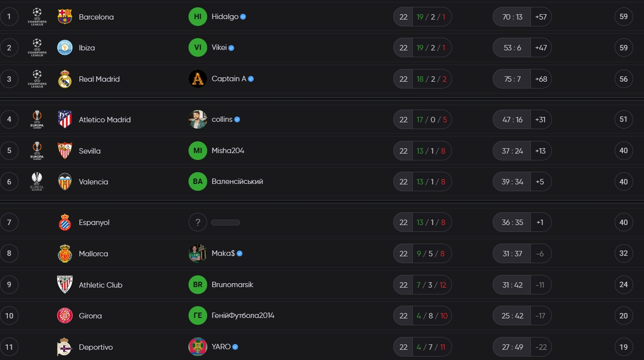The height and width of the screenshot is (360, 644).
Task: Click the Champions League badge beside Barcelona
Action: (37, 17)
